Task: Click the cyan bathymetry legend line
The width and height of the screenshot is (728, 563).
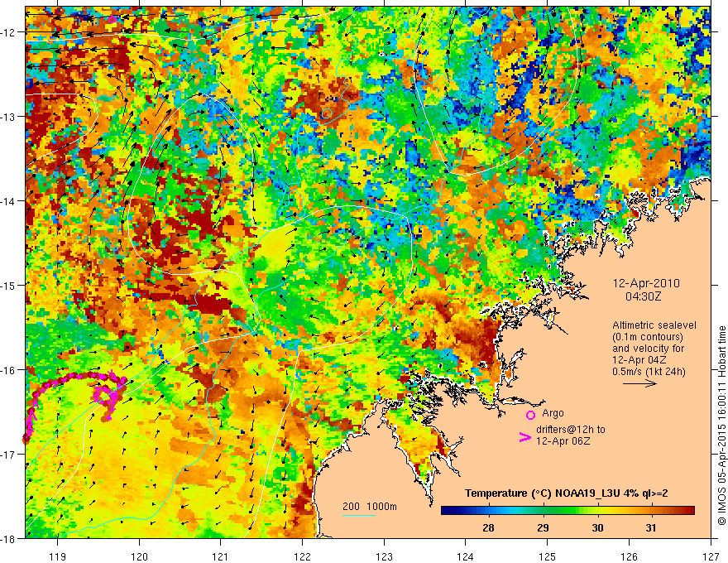Action: (x=359, y=515)
